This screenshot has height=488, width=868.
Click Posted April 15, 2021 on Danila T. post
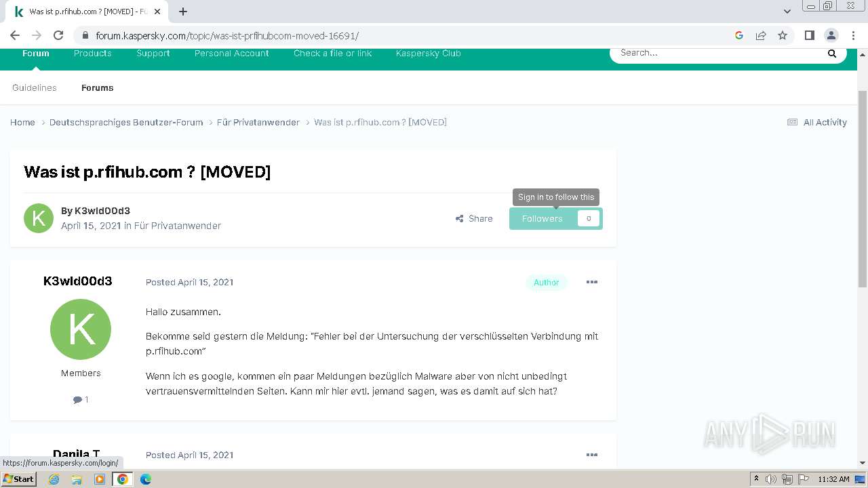190,455
